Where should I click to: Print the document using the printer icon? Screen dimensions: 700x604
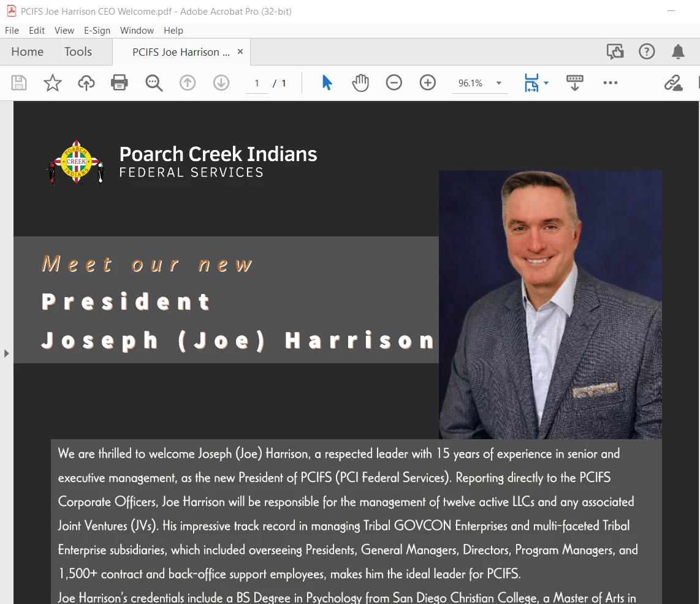click(119, 83)
